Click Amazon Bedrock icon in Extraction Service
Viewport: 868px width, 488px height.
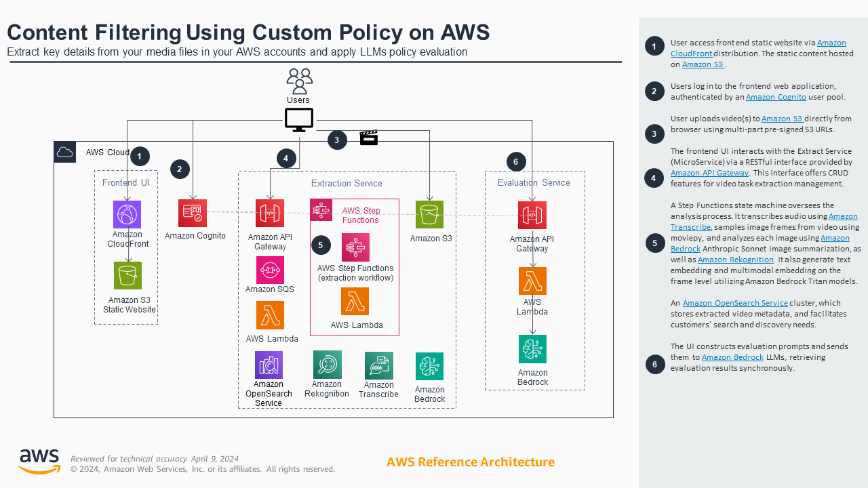coord(430,367)
